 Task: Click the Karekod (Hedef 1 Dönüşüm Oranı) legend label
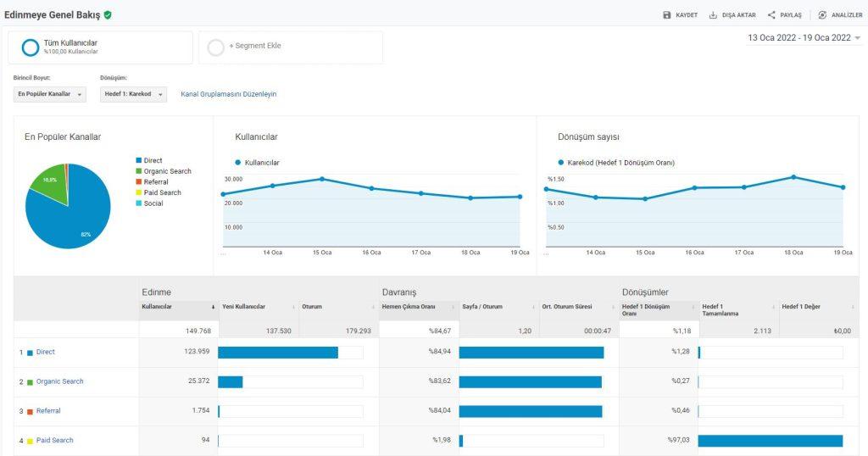click(621, 163)
